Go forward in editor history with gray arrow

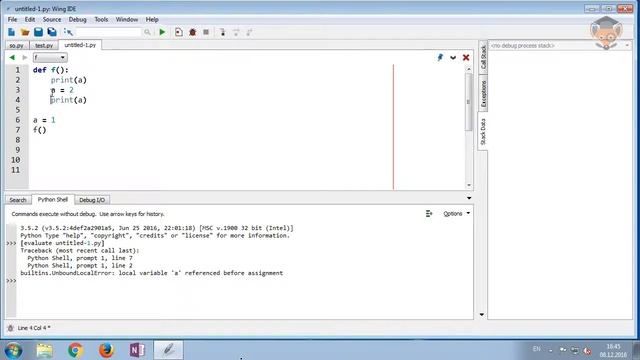[24, 58]
